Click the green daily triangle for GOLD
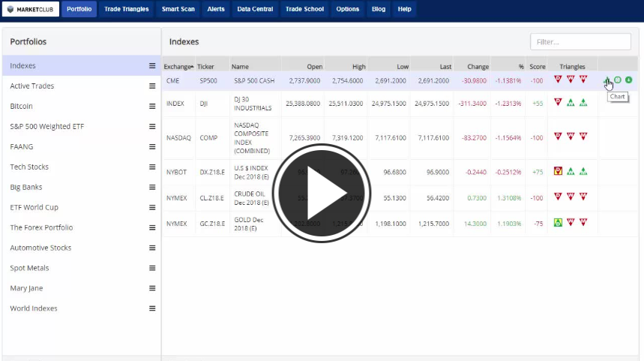644x361 pixels. (558, 222)
